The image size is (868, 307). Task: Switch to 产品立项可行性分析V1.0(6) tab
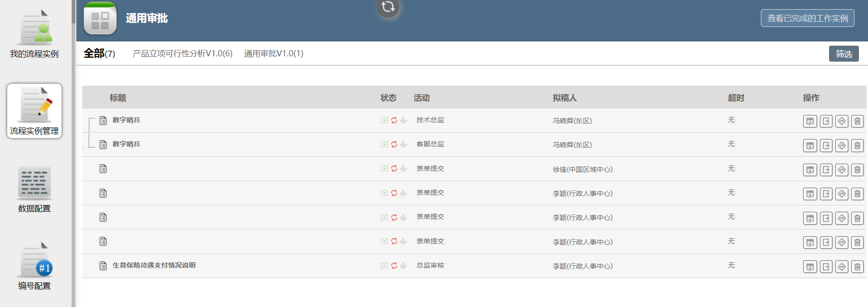[183, 53]
